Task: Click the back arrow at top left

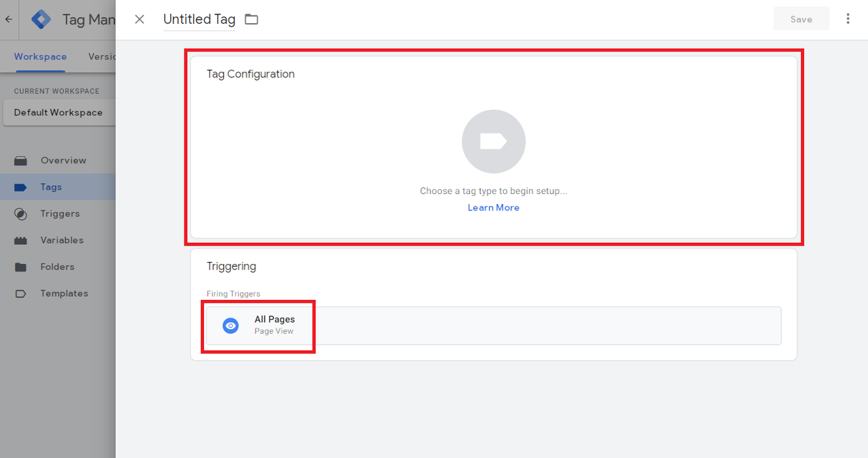Action: tap(9, 19)
